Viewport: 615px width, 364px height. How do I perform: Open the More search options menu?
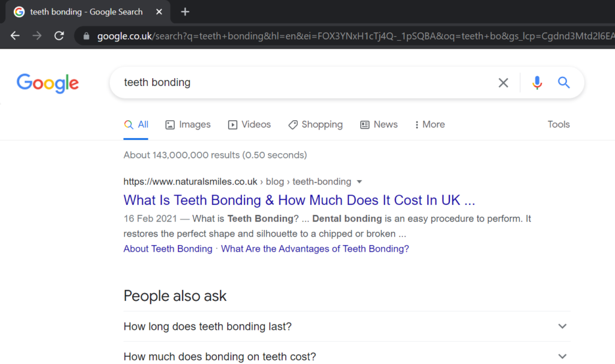429,125
